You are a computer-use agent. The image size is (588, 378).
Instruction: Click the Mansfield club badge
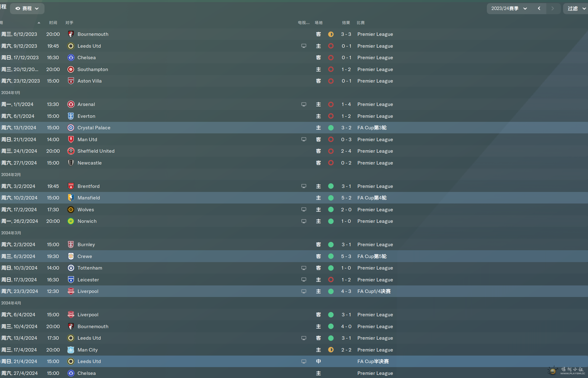tap(71, 198)
